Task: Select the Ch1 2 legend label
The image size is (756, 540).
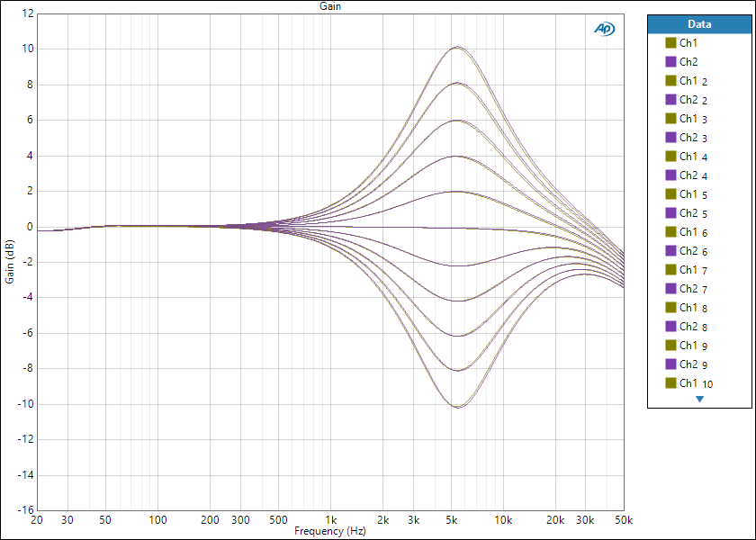Action: point(693,81)
